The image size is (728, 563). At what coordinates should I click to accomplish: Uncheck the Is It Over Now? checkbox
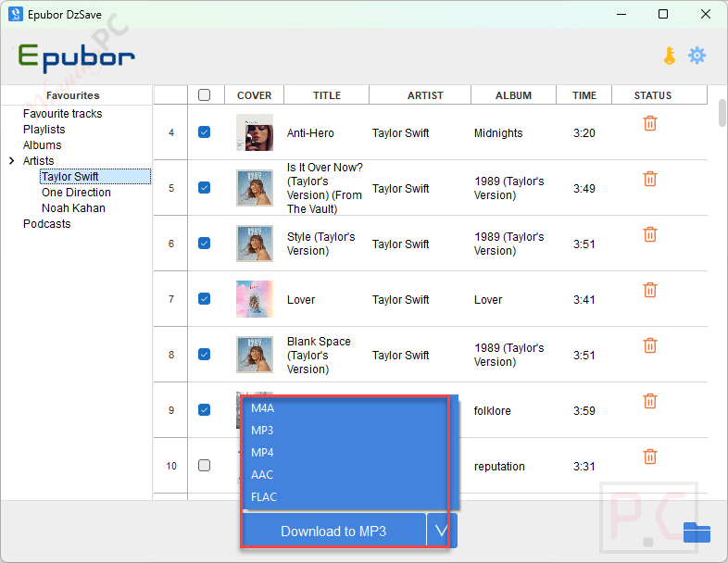coord(205,187)
